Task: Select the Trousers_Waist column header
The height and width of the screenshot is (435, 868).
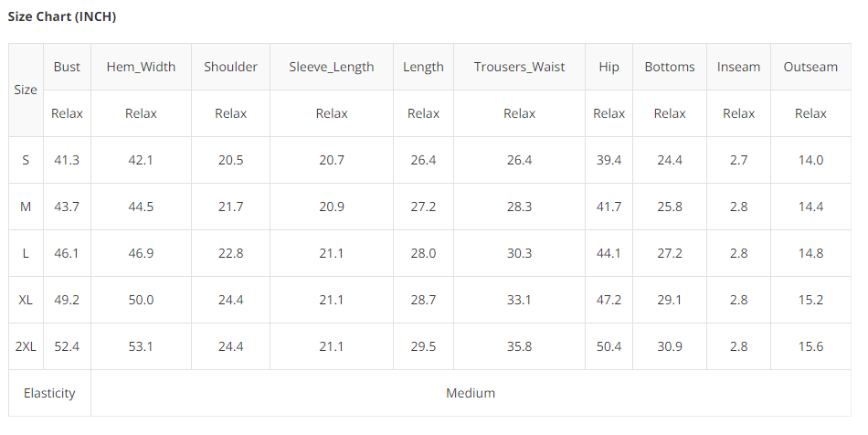Action: click(519, 67)
